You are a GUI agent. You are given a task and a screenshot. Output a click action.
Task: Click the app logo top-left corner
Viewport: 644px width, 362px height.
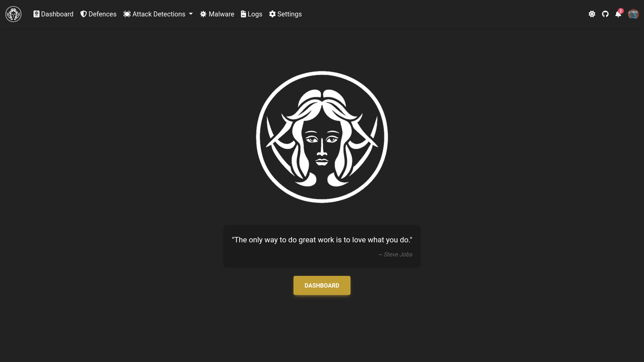pos(13,14)
